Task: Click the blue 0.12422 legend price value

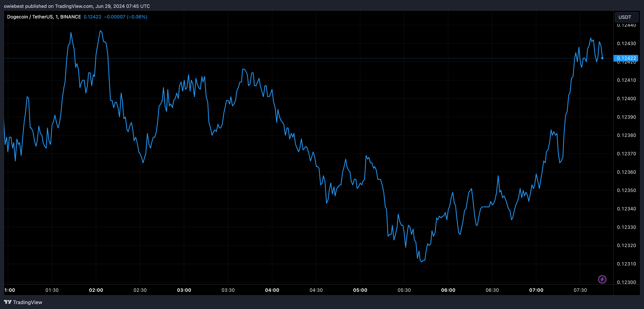Action: point(92,17)
